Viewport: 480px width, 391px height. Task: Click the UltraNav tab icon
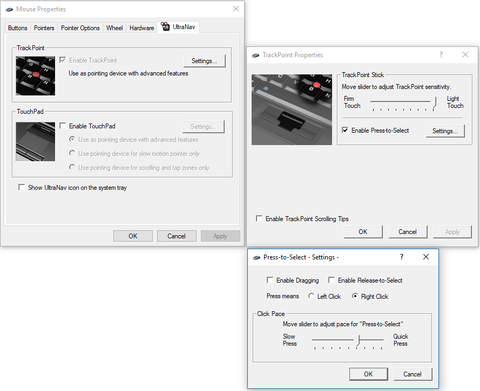(x=165, y=26)
